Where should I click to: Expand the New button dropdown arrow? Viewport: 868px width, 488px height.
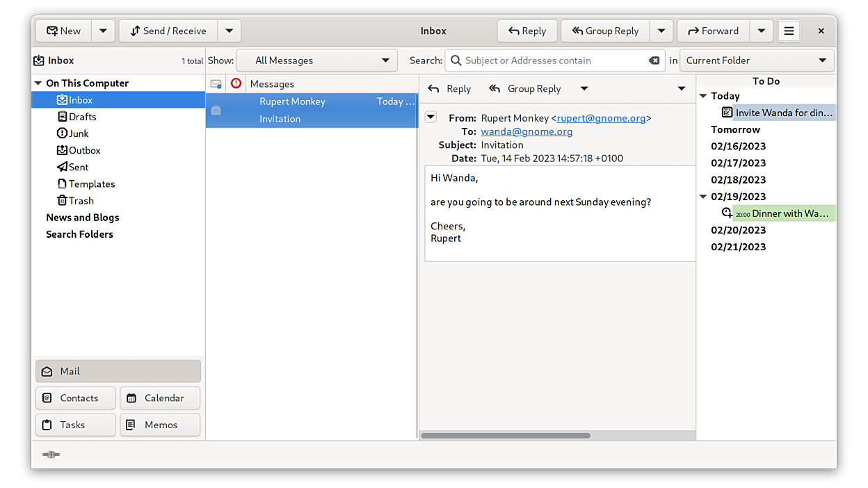tap(103, 31)
